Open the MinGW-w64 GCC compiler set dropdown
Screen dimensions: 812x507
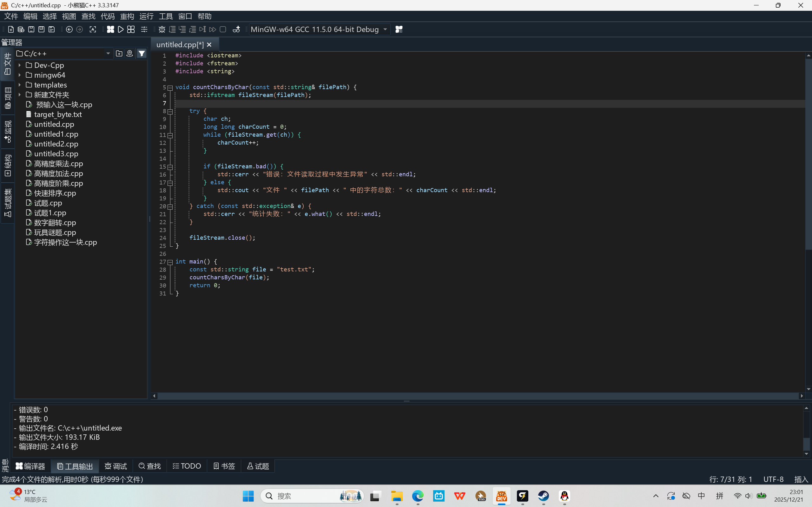[385, 29]
